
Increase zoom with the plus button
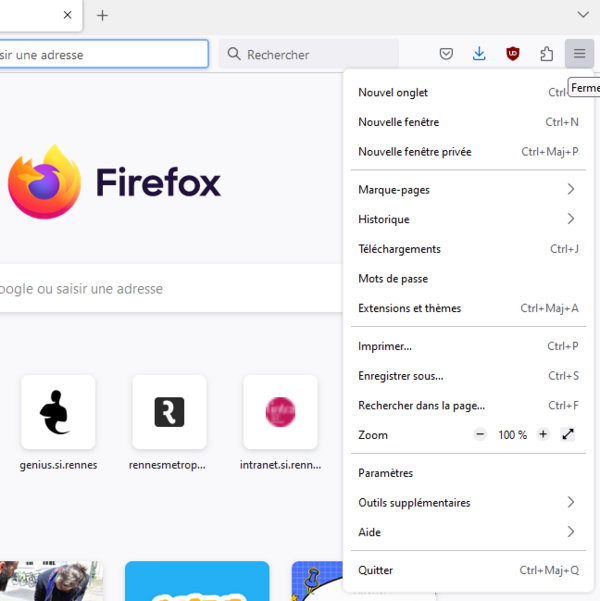point(543,434)
